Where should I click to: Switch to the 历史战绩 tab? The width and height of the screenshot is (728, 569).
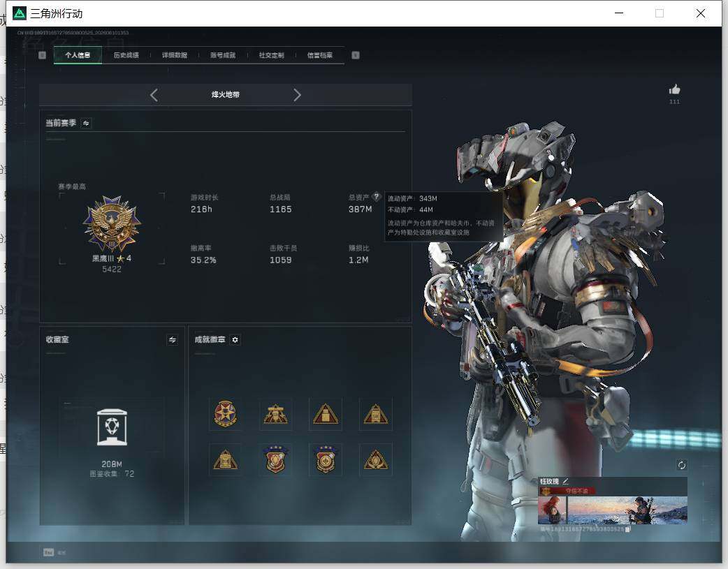coord(126,55)
